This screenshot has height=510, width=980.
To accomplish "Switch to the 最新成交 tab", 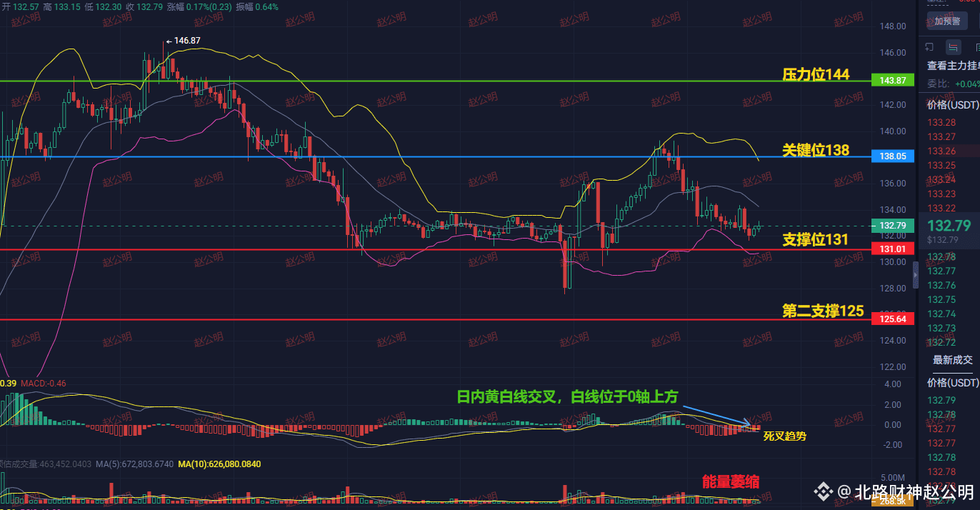I will 953,360.
